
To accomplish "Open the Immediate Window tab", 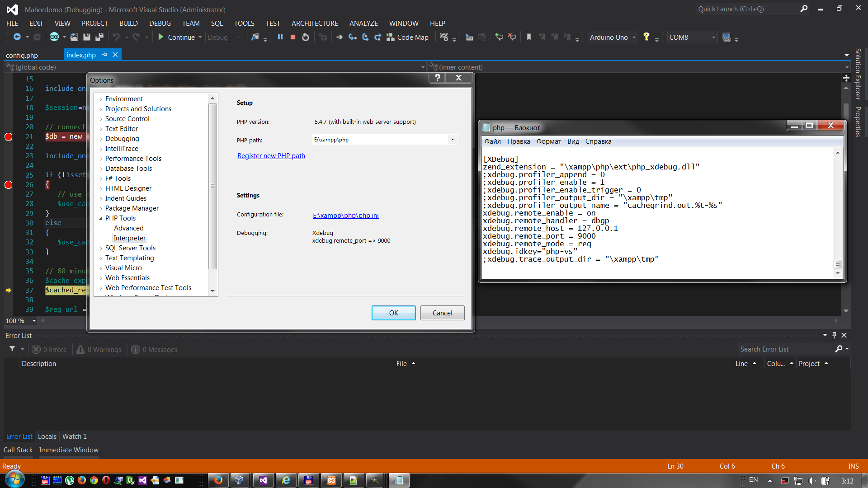I will tap(69, 450).
